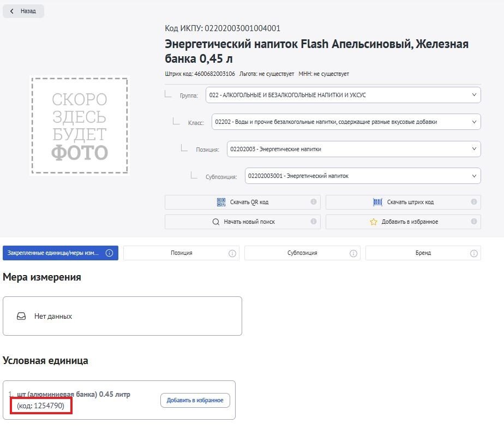Image resolution: width=504 pixels, height=429 pixels.
Task: Click info icon on the Позиция tab
Action: [x=232, y=253]
